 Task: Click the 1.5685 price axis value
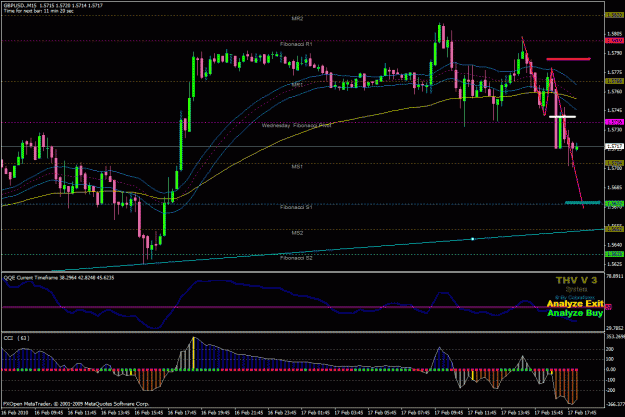point(614,187)
